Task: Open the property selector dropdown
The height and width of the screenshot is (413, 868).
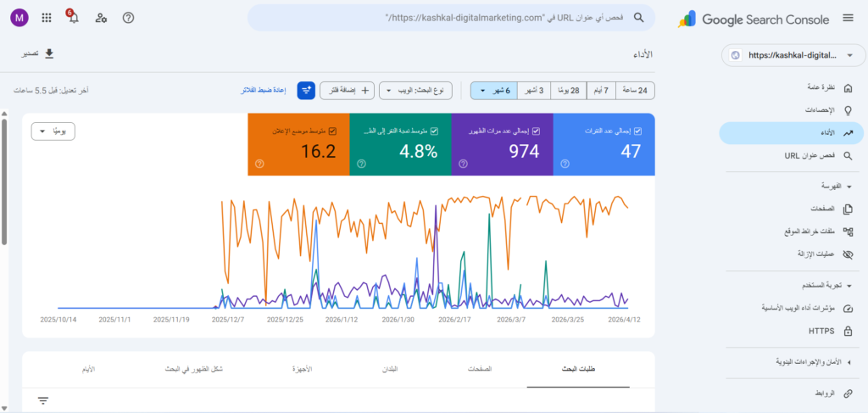Action: coord(792,55)
